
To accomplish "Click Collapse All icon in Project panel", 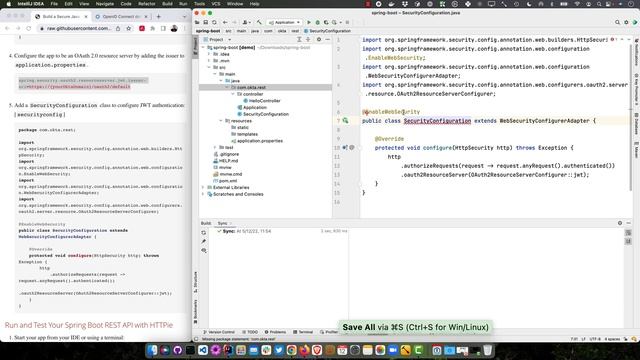I will click(308, 40).
